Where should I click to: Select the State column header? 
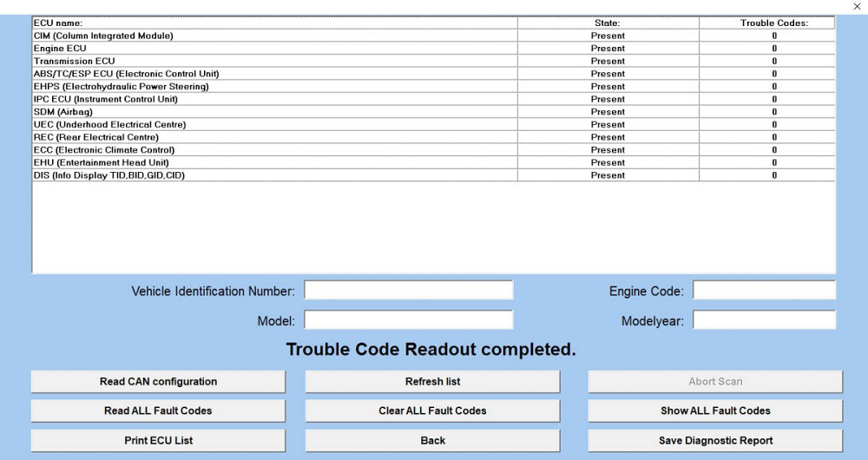click(608, 23)
